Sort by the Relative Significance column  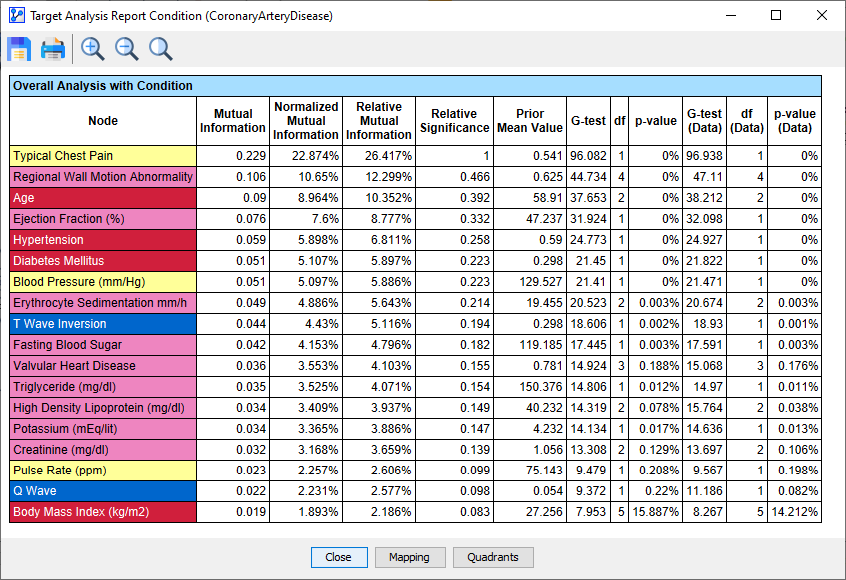(x=454, y=121)
